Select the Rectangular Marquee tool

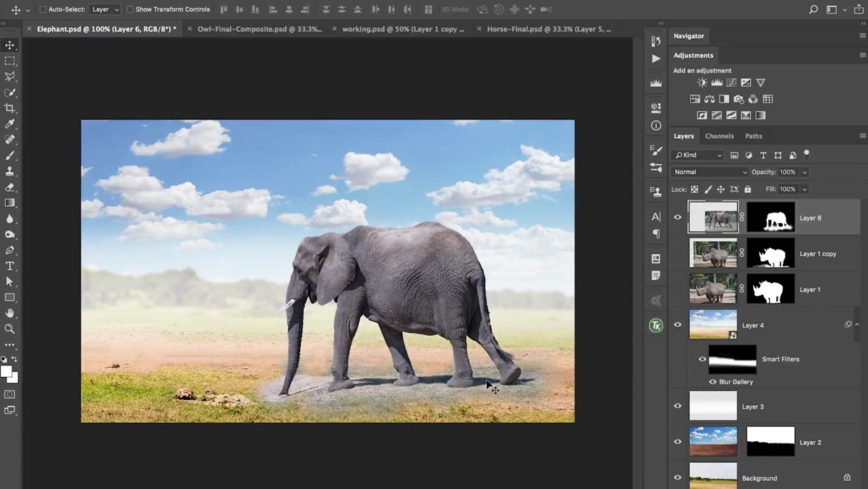pyautogui.click(x=10, y=61)
